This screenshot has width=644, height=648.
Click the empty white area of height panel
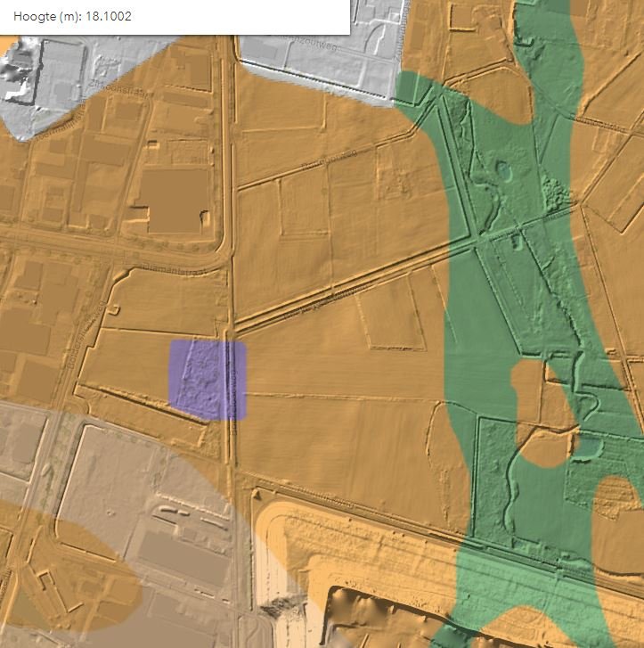click(249, 17)
